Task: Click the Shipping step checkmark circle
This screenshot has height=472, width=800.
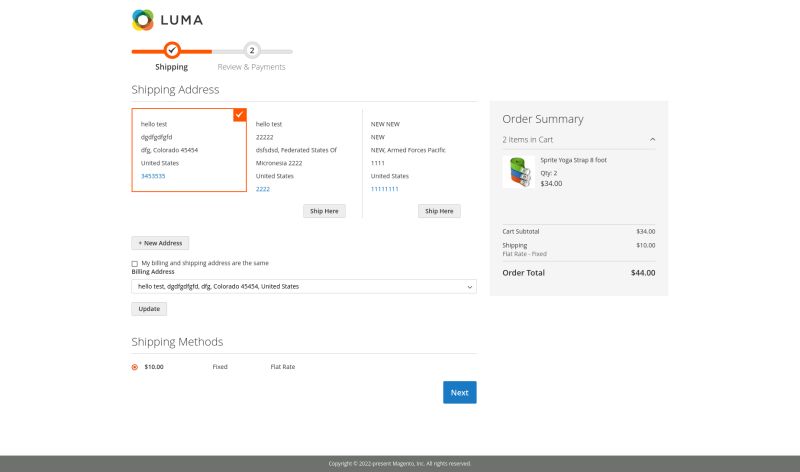Action: pyautogui.click(x=172, y=50)
